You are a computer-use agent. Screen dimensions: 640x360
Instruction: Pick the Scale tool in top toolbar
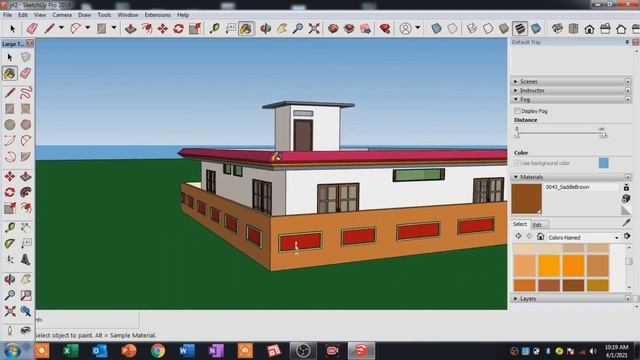[x=195, y=29]
